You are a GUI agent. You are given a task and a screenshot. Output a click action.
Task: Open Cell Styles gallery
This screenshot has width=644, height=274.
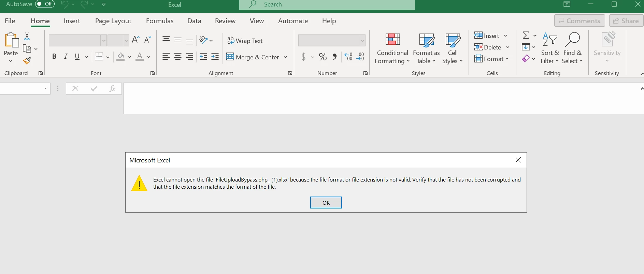[x=453, y=49]
